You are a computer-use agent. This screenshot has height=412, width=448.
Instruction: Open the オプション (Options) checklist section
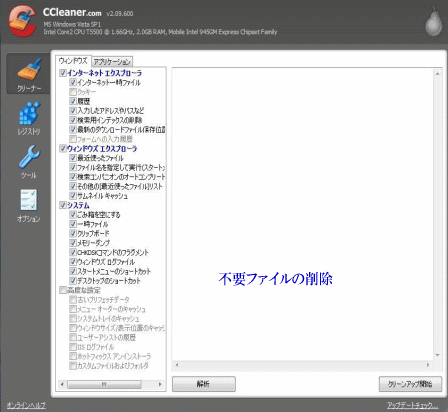tap(29, 206)
